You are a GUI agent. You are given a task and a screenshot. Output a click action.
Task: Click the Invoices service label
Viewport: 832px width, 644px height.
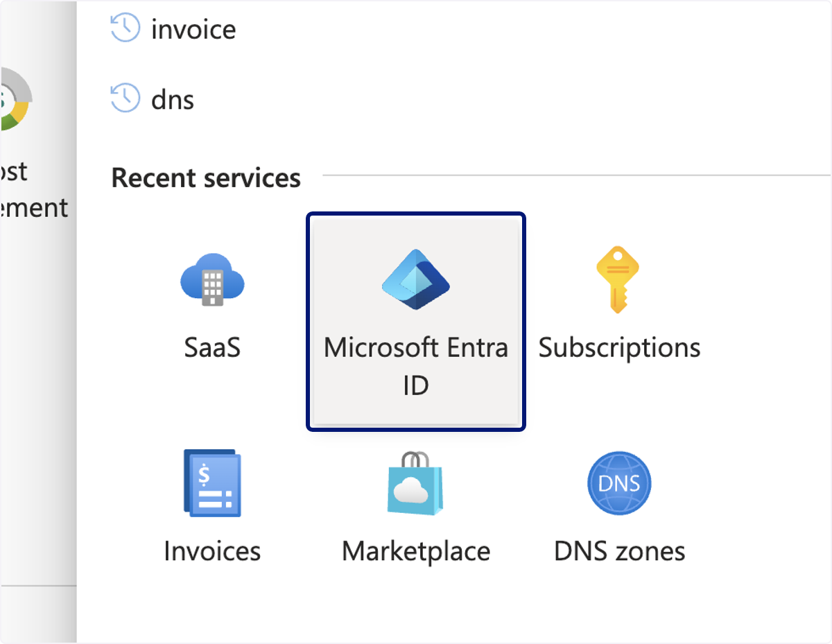[212, 551]
